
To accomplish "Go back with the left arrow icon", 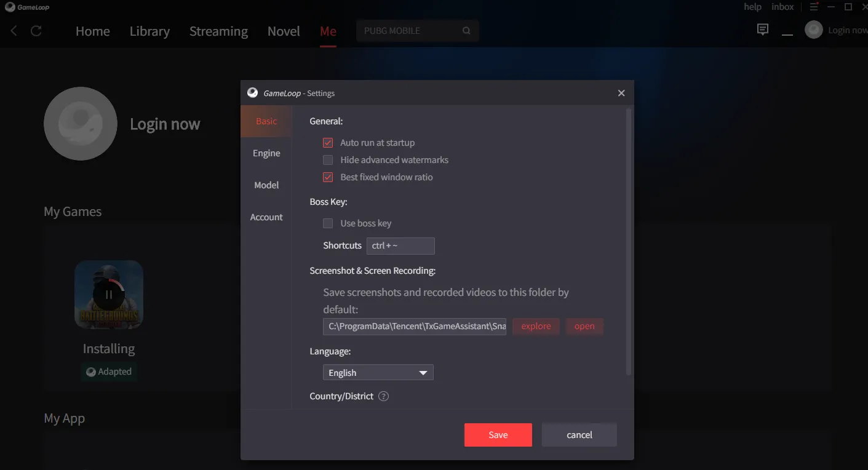I will click(x=14, y=31).
